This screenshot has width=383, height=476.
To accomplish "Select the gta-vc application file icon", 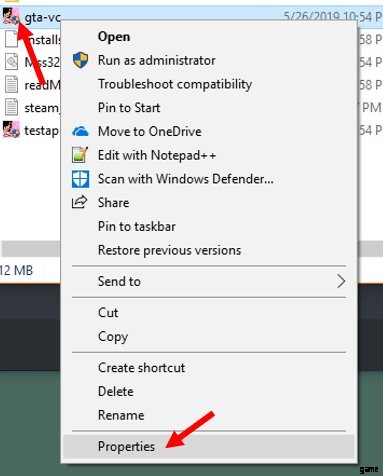I will [11, 16].
